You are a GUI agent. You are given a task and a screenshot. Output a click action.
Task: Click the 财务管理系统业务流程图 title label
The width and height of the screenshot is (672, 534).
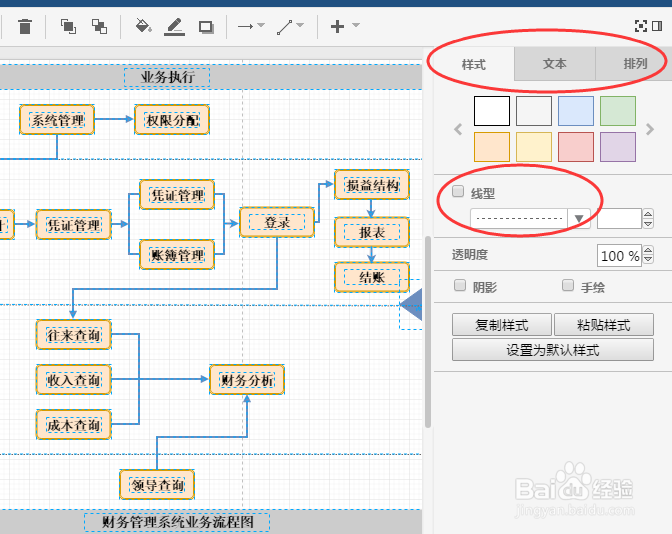coord(177,522)
